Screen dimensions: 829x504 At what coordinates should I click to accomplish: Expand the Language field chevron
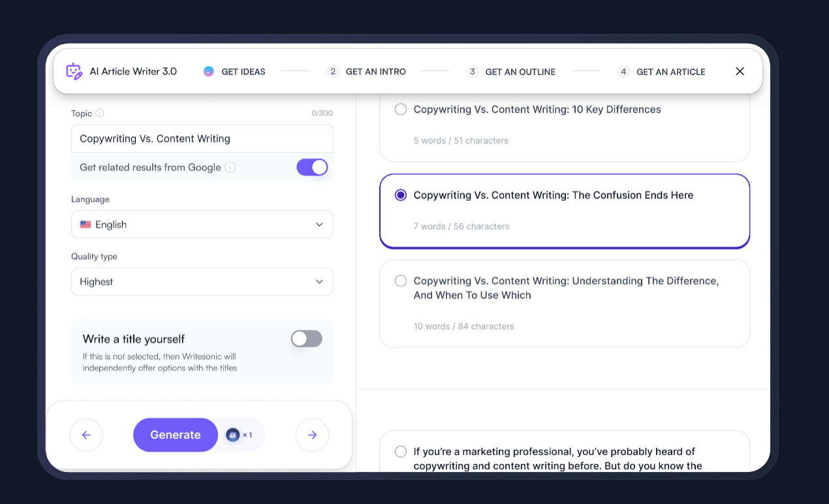[320, 224]
